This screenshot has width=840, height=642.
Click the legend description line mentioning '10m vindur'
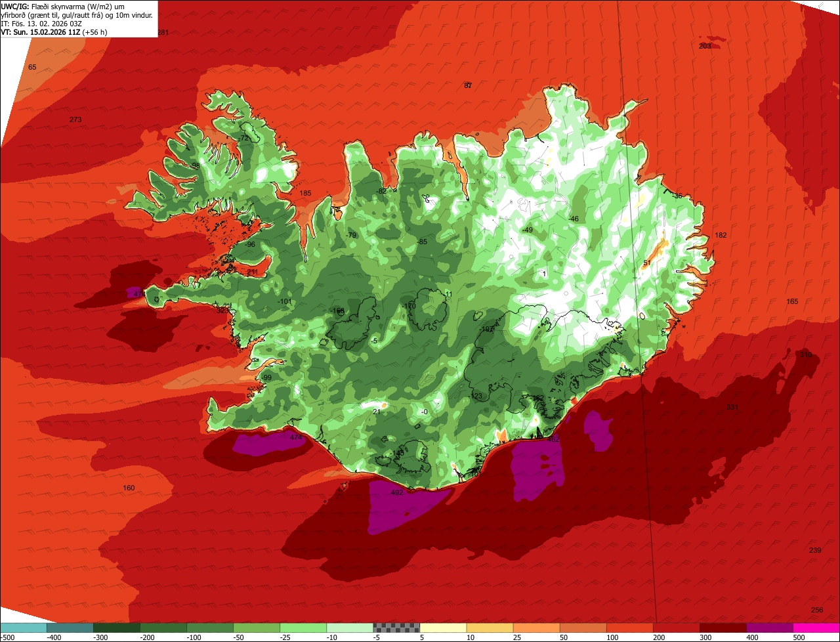[77, 14]
